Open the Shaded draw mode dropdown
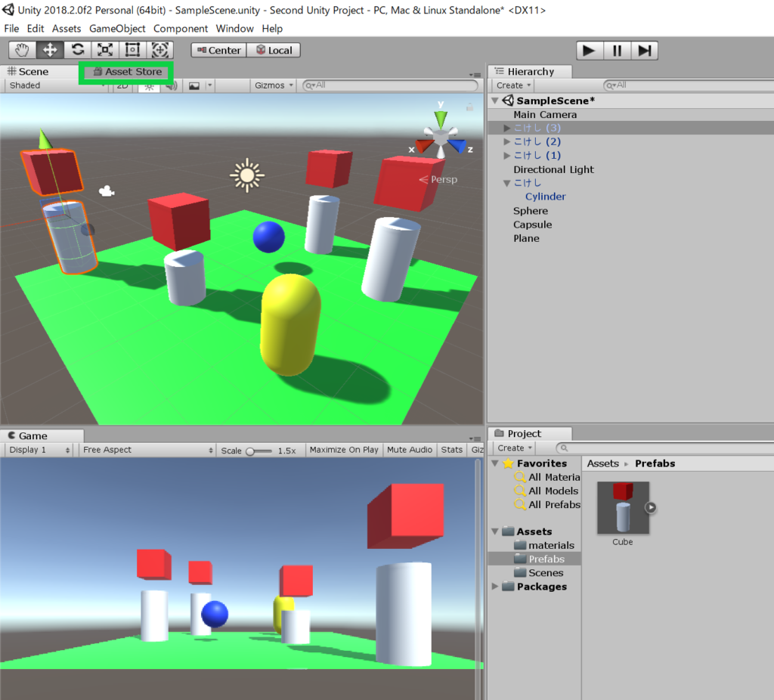Screen dimensions: 774x700 [x=45, y=85]
